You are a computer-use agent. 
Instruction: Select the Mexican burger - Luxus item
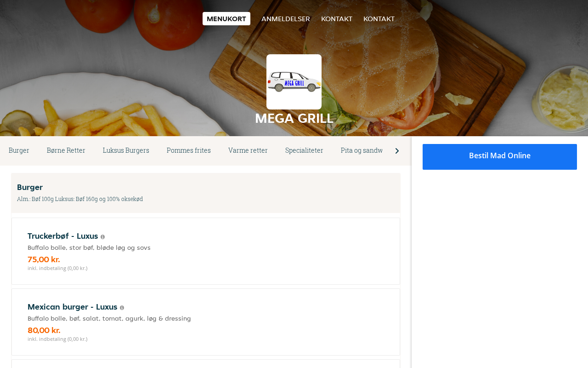206,322
